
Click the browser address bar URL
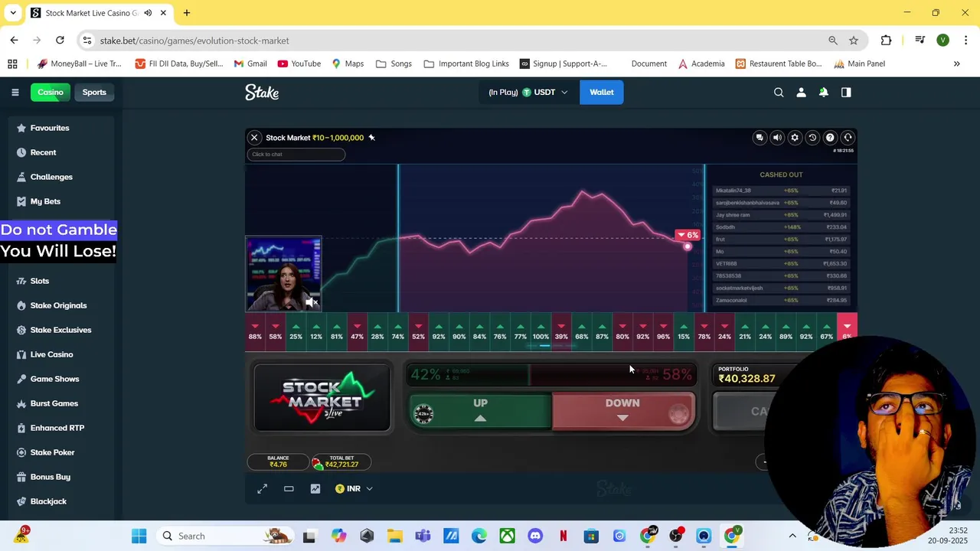194,41
